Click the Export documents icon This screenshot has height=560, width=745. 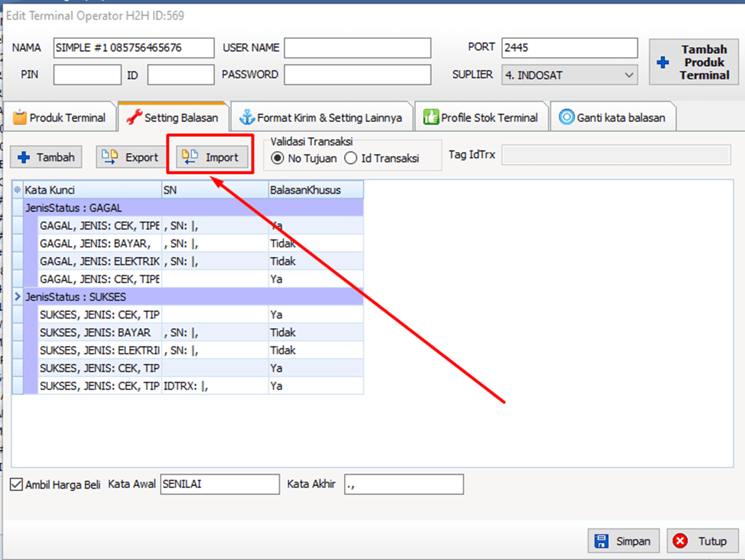pyautogui.click(x=110, y=157)
